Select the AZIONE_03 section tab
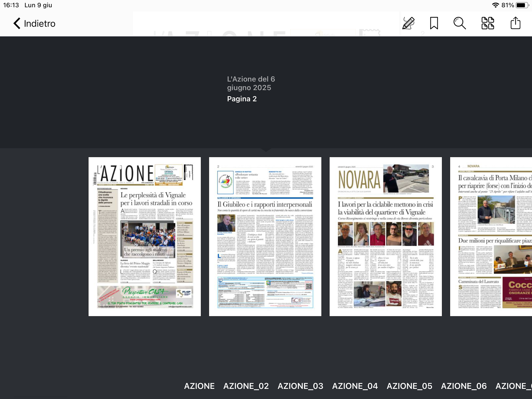This screenshot has height=399, width=532. click(300, 386)
